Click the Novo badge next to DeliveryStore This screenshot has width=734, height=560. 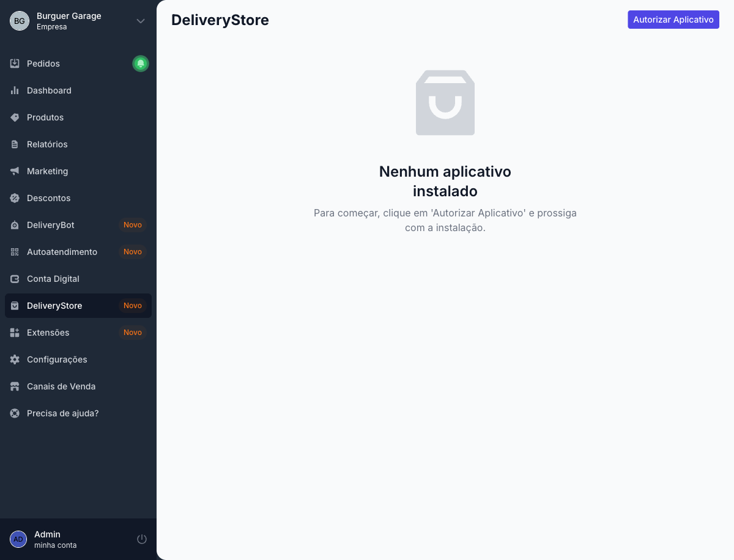[x=133, y=306]
